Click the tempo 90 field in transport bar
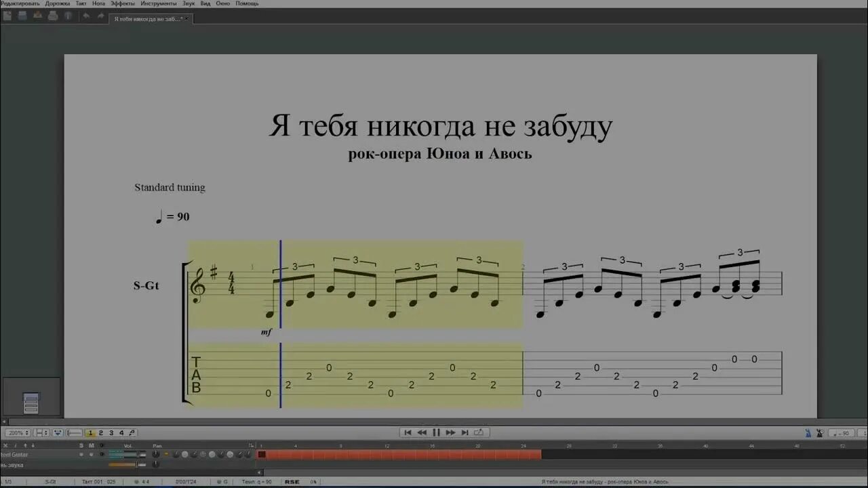This screenshot has height=488, width=868. pyautogui.click(x=843, y=433)
